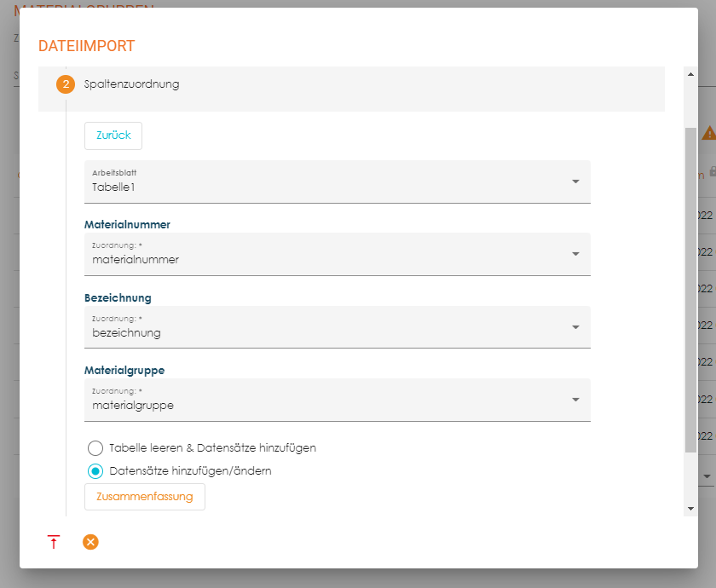Image resolution: width=716 pixels, height=588 pixels.
Task: Click the red upload arrow icon
Action: [x=54, y=542]
